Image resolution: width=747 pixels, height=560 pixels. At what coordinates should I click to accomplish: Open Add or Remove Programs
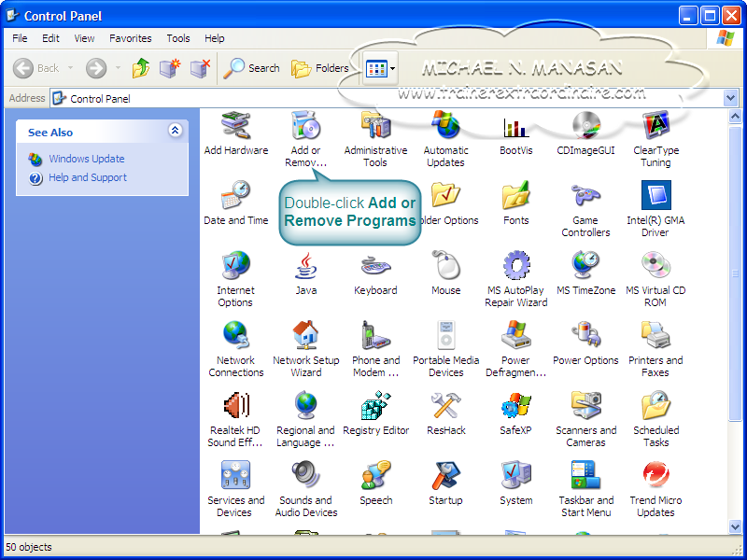[305, 131]
